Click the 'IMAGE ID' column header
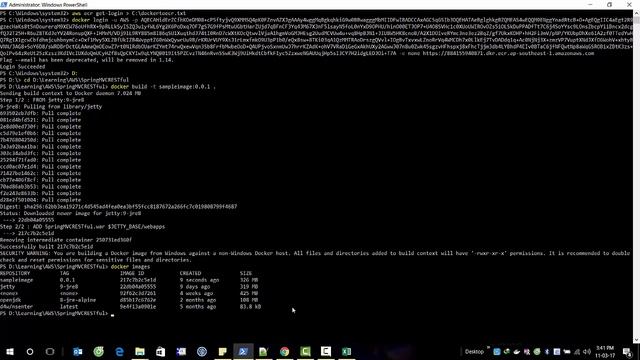Image resolution: width=640 pixels, height=360 pixels. click(132, 273)
